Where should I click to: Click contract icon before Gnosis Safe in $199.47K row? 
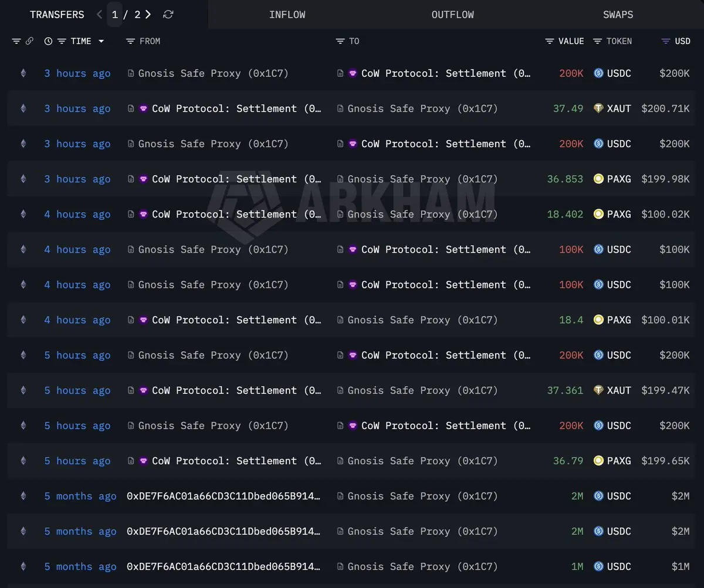point(340,390)
